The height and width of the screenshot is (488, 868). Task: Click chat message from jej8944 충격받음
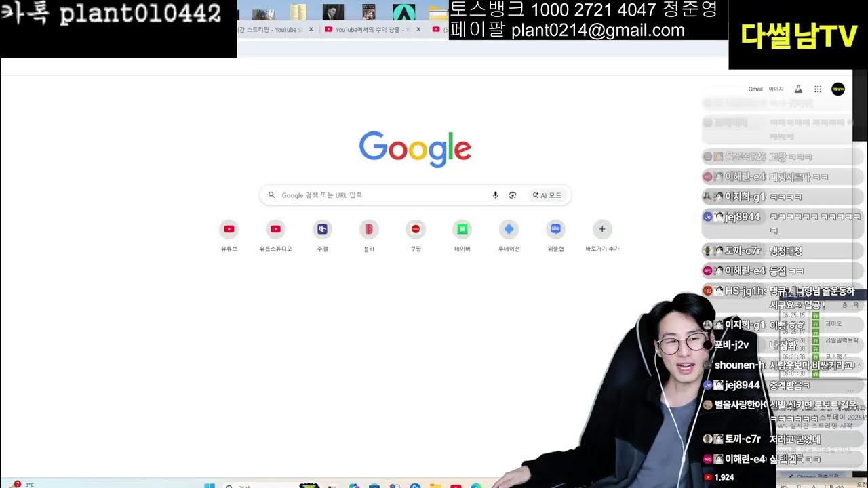pos(790,385)
